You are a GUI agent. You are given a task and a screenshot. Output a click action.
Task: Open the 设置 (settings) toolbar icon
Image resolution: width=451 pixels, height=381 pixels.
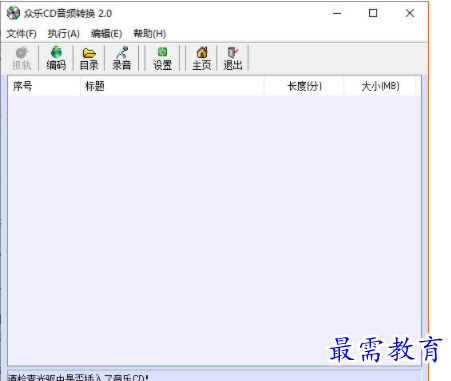(162, 58)
